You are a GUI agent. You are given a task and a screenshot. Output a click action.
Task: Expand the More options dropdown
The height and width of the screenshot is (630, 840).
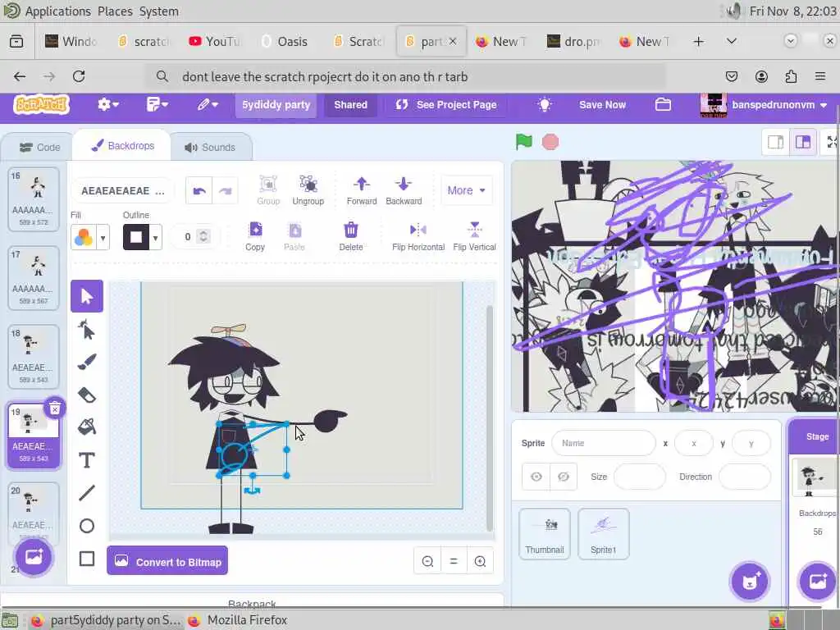click(466, 190)
